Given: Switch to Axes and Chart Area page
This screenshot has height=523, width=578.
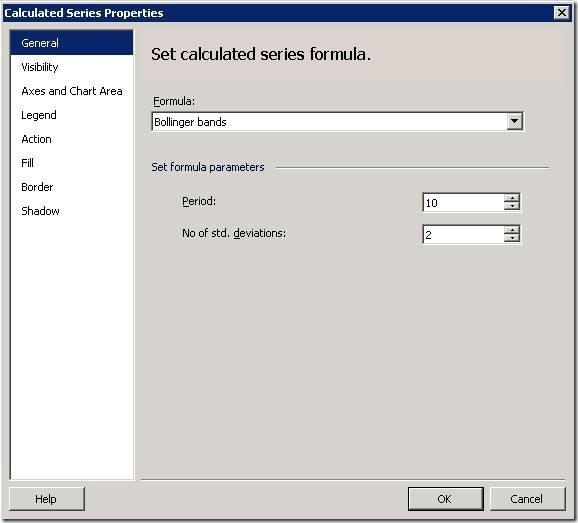Looking at the screenshot, I should coord(72,91).
